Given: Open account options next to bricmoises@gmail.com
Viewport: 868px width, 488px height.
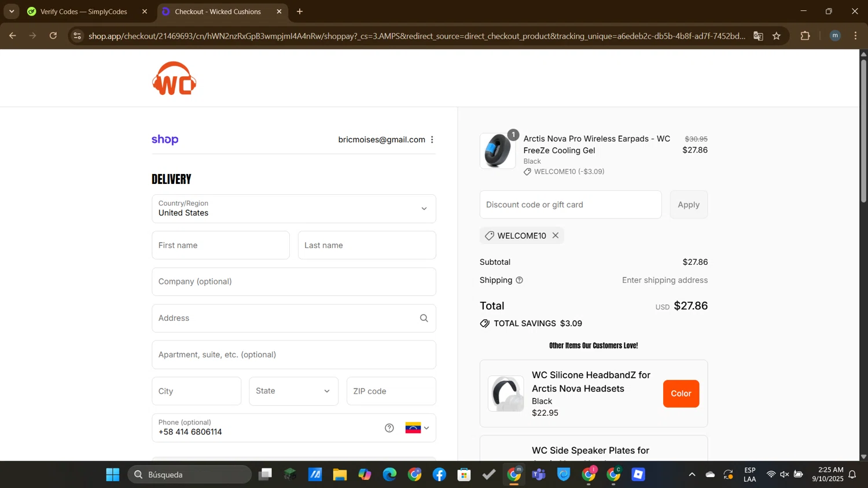Looking at the screenshot, I should pyautogui.click(x=432, y=140).
